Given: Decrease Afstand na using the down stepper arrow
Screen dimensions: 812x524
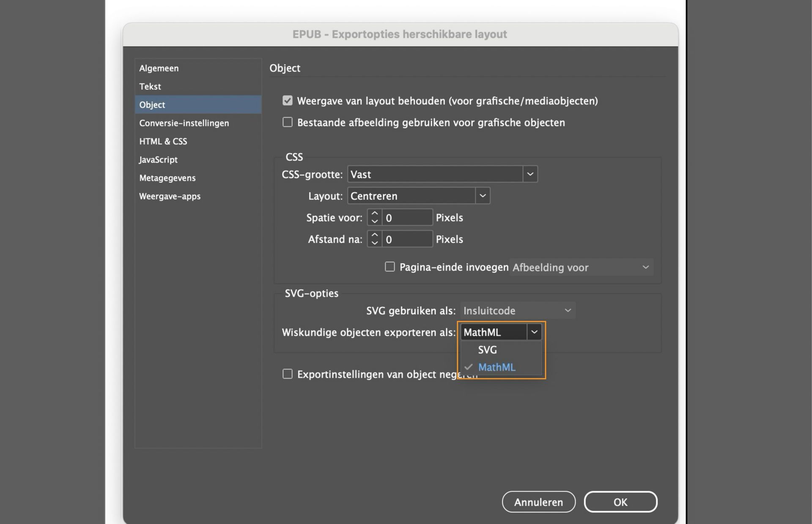Looking at the screenshot, I should tap(374, 243).
